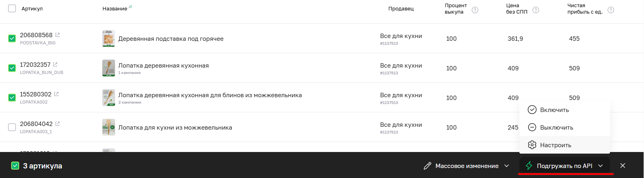Screen dimensions: 644x178
Task: Uncheck article 206808568 checkbox
Action: pyautogui.click(x=12, y=38)
